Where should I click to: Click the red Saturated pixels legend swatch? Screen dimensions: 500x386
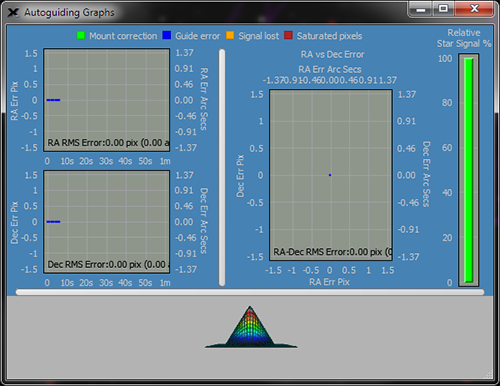pyautogui.click(x=288, y=35)
